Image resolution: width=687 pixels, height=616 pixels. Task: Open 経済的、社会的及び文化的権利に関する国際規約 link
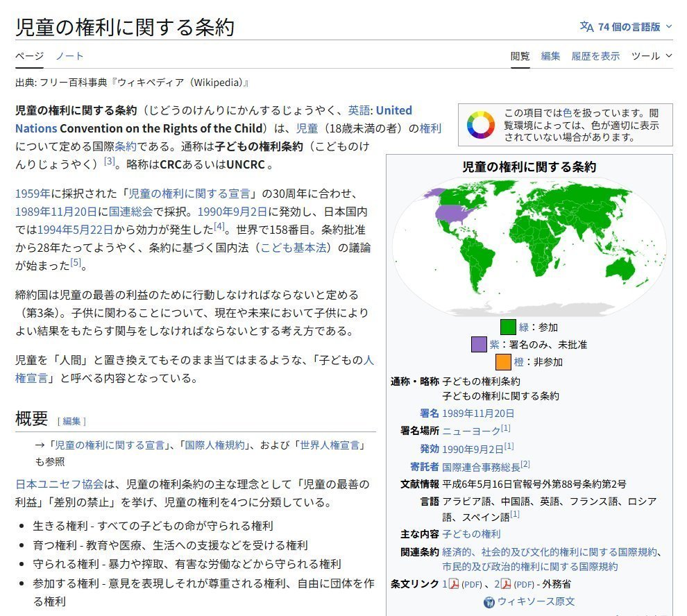[x=550, y=552]
